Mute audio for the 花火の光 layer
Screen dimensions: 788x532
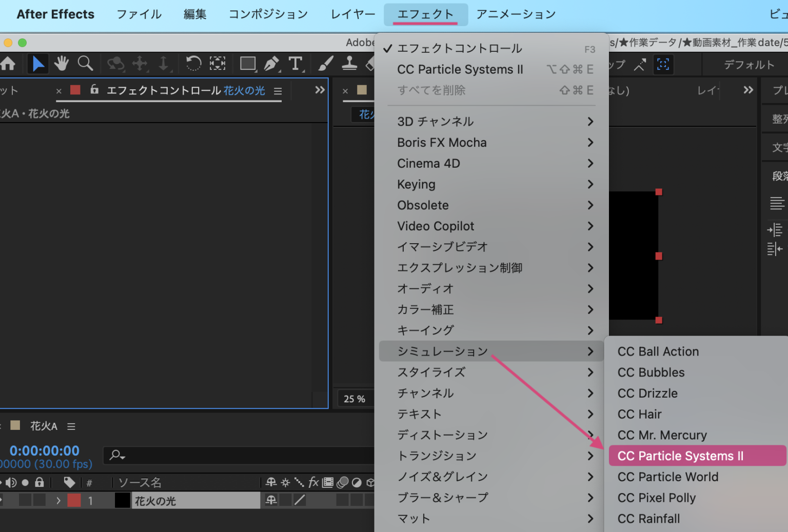(x=10, y=501)
